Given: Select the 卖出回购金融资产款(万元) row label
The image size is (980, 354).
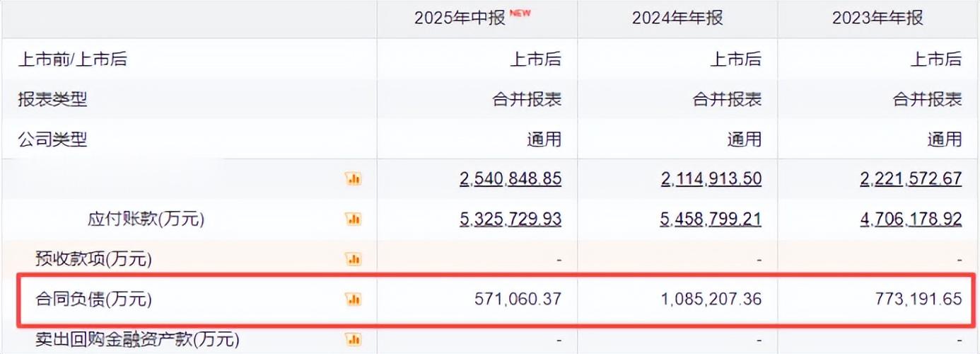Looking at the screenshot, I should [x=137, y=340].
